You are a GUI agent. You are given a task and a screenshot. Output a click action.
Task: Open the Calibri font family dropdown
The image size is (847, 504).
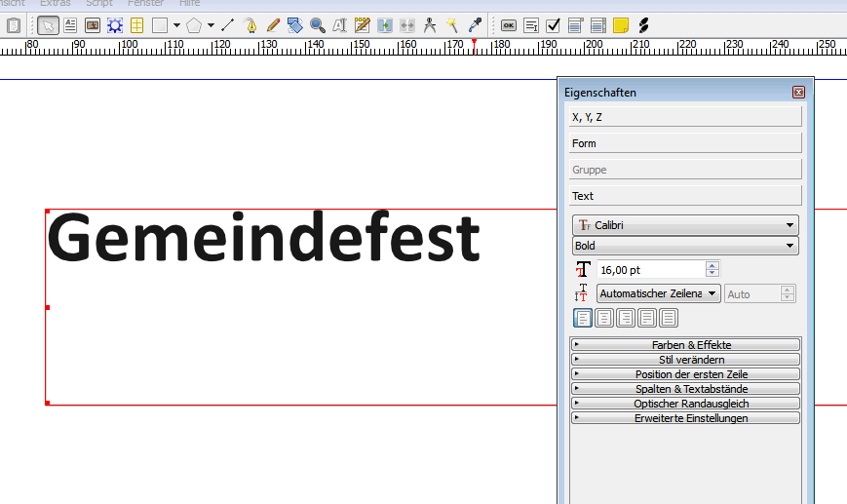tap(684, 225)
